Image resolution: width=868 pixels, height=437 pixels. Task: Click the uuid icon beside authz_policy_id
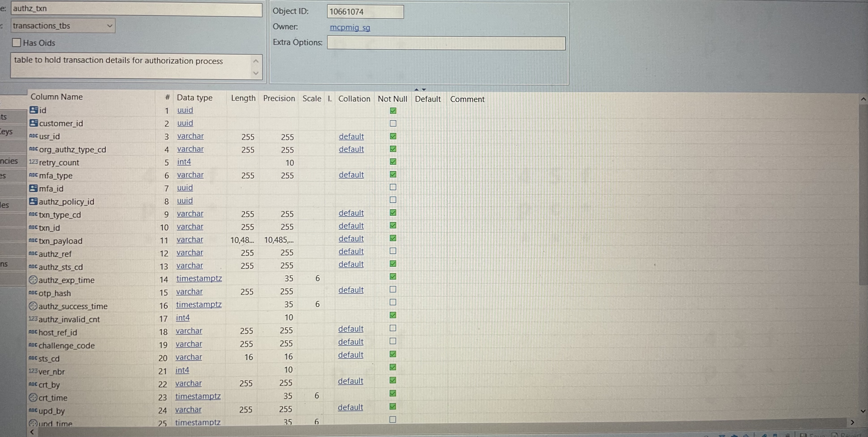coord(33,201)
